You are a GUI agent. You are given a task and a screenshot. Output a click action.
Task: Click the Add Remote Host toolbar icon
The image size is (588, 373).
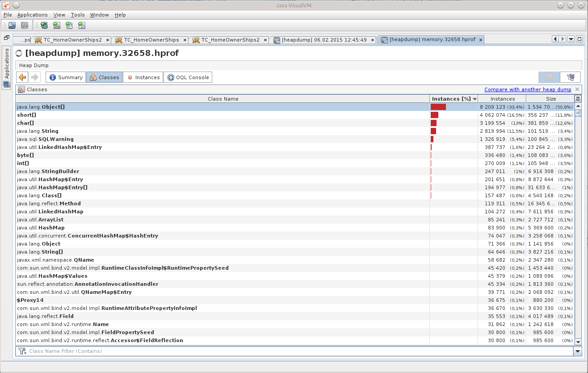coord(44,25)
